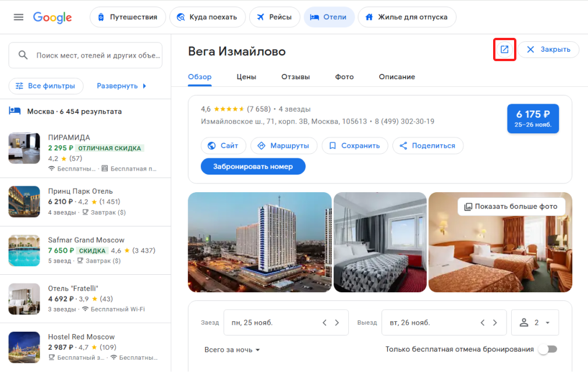Viewport: 588px width, 372px height.
Task: Open hotel in new tab icon
Action: 504,49
